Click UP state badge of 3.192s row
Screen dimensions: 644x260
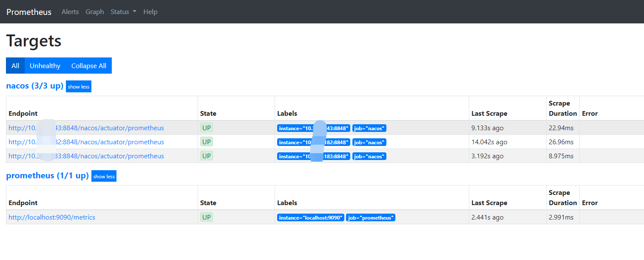coord(207,156)
